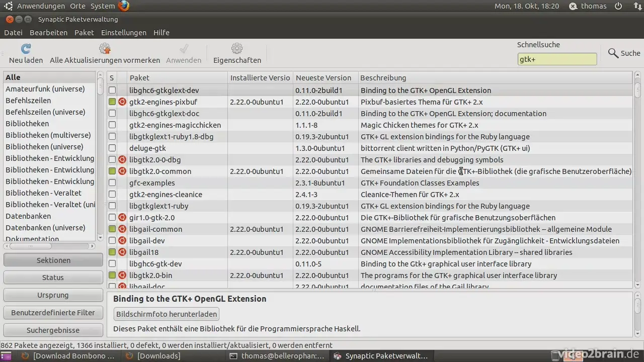Image resolution: width=644 pixels, height=362 pixels.
Task: Click the section list vertical scrollbar
Action: click(x=100, y=156)
